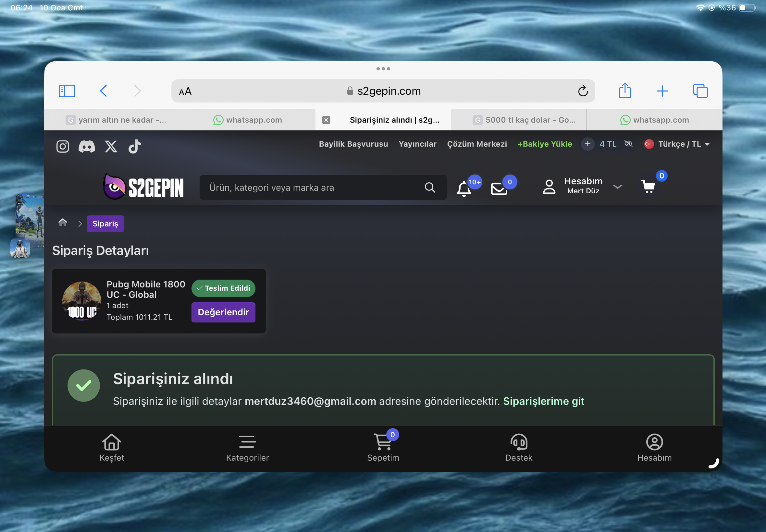Click the Pubg Mobile 1800 UC - Global title
Image resolution: width=766 pixels, height=532 pixels.
146,289
